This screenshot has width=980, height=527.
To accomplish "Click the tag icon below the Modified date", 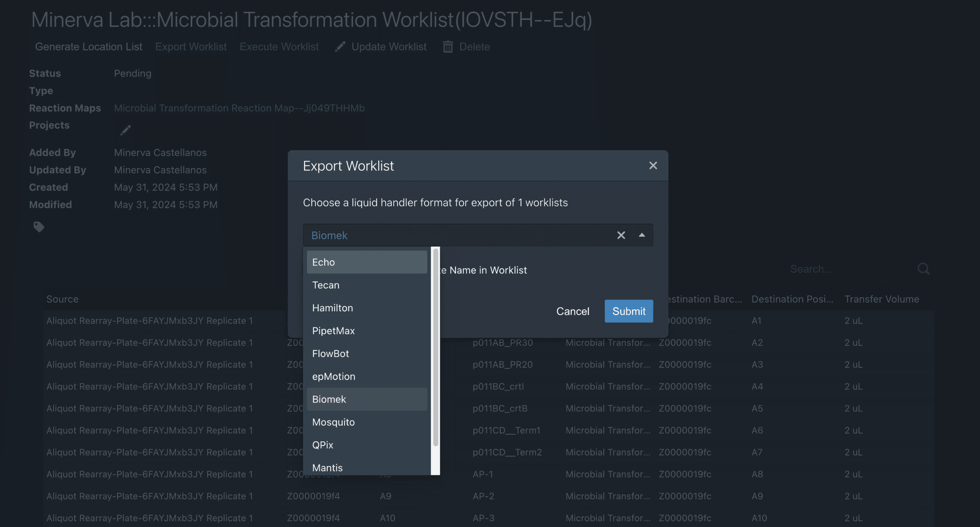I will click(x=38, y=227).
